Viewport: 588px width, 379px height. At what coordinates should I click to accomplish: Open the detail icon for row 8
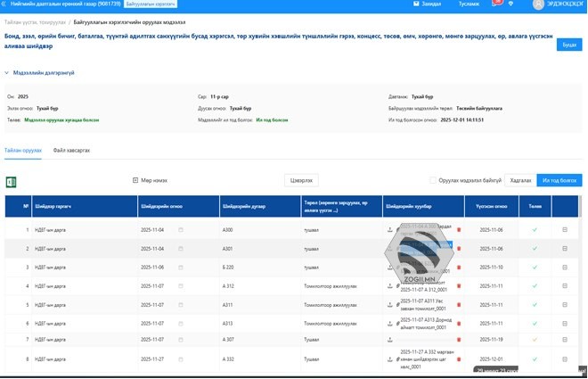pyautogui.click(x=564, y=359)
